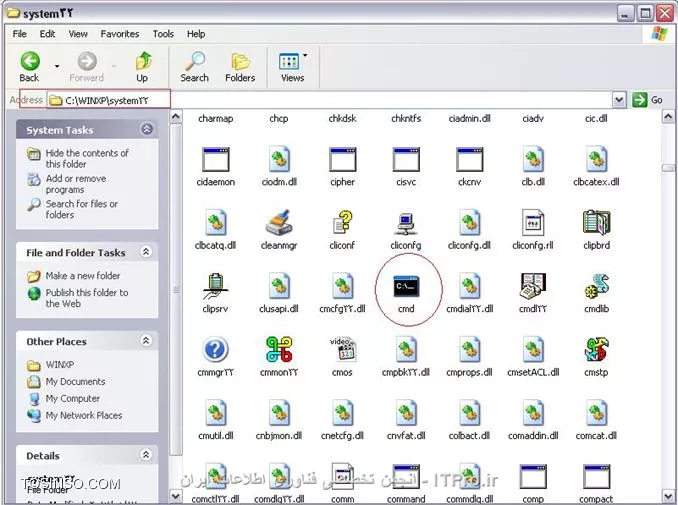Select the cmpbk32.dll file icon
The image size is (678, 505).
click(x=406, y=349)
